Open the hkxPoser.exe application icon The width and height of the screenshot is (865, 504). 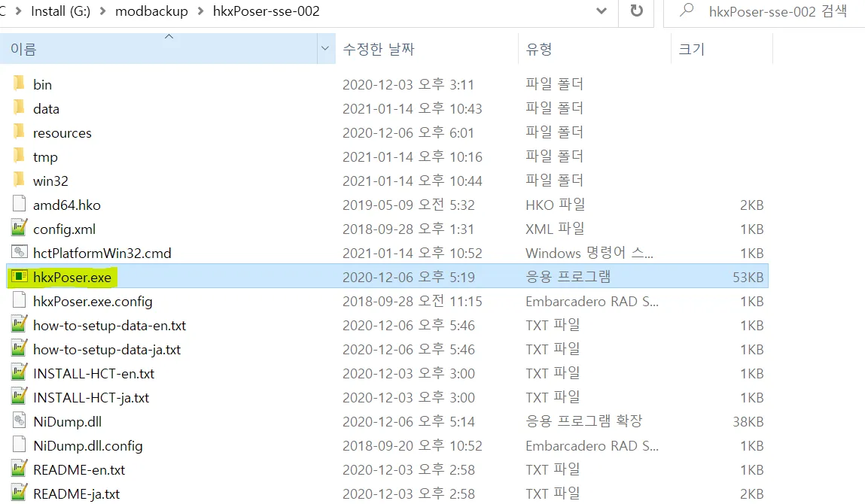click(x=20, y=277)
